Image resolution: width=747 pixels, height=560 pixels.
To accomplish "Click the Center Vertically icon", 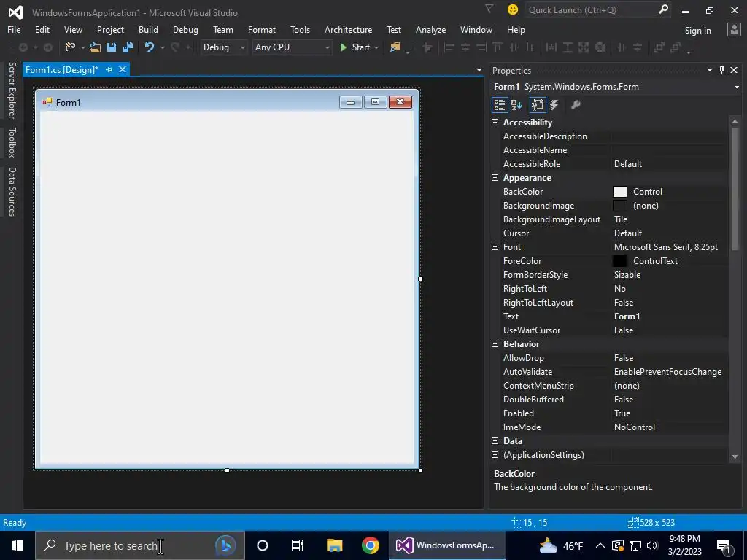I will point(638,47).
